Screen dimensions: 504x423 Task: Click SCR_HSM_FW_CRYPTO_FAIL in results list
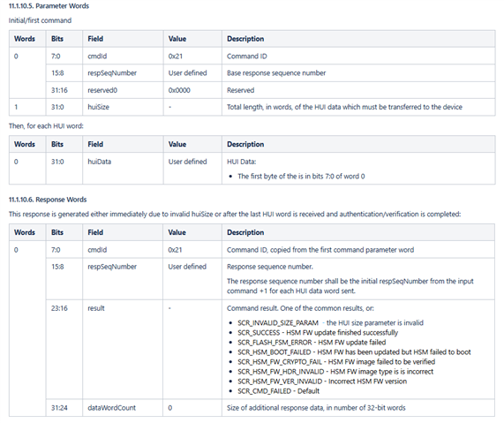coord(336,361)
